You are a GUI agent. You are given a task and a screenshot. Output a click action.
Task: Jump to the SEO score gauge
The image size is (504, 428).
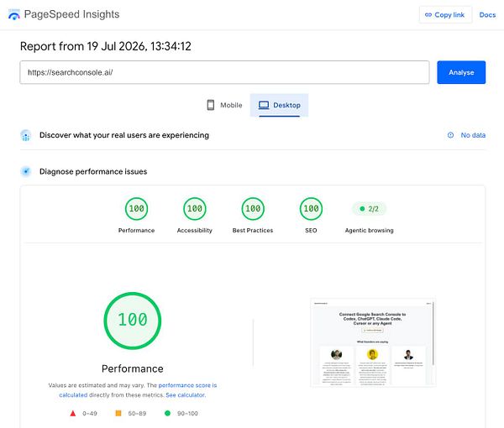point(311,209)
